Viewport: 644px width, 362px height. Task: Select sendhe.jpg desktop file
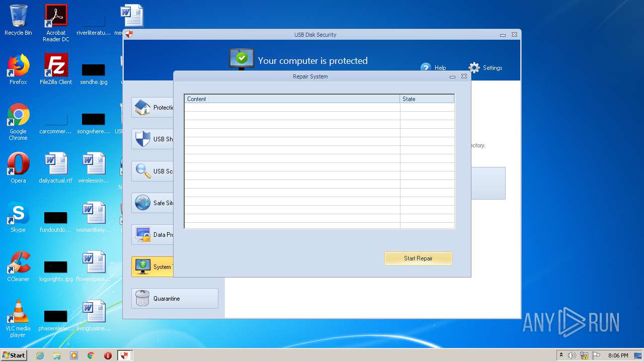pyautogui.click(x=94, y=73)
